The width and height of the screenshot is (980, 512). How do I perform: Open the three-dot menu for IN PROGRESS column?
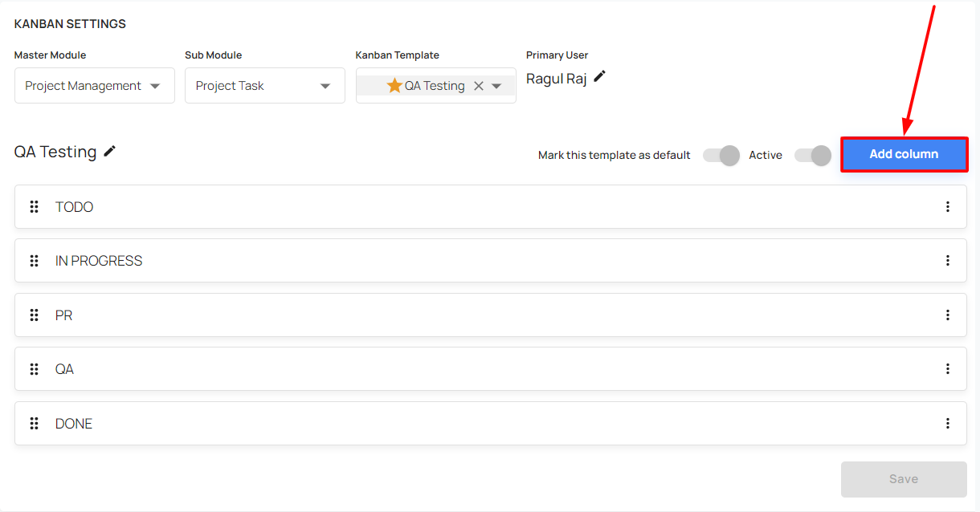pyautogui.click(x=948, y=261)
